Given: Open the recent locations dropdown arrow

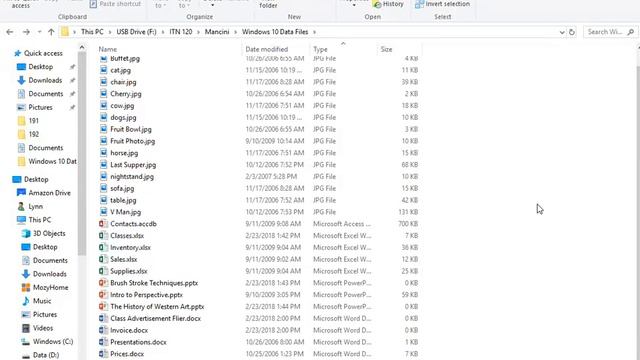Looking at the screenshot, I should [39, 32].
